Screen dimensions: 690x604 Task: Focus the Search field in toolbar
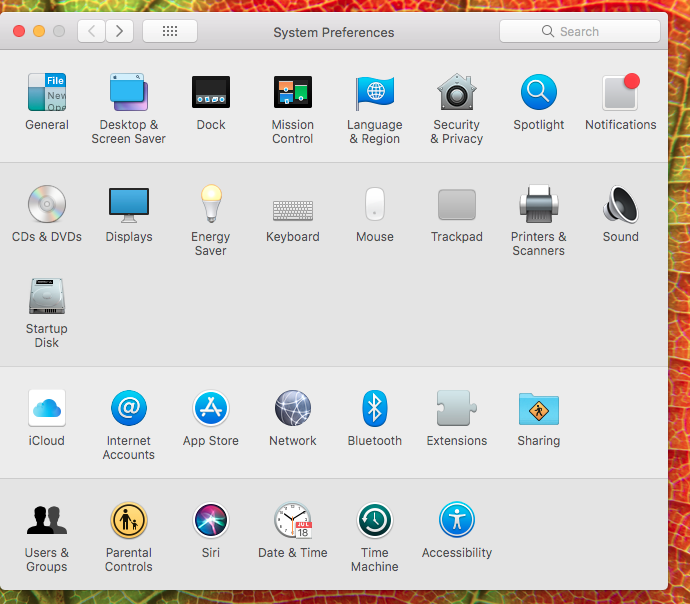[x=580, y=31]
